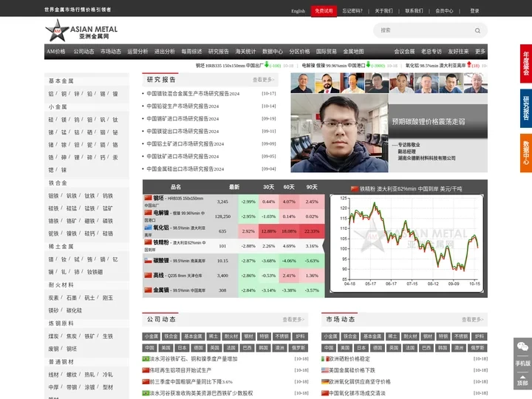Open 金属地图 navigation menu item
This screenshot has height=399, width=532.
coord(353,52)
